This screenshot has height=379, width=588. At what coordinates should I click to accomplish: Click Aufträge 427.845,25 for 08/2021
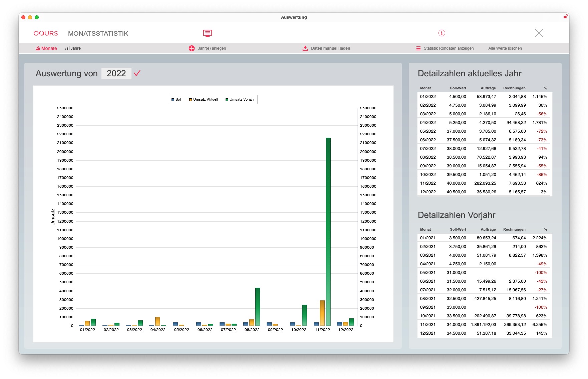tap(485, 299)
